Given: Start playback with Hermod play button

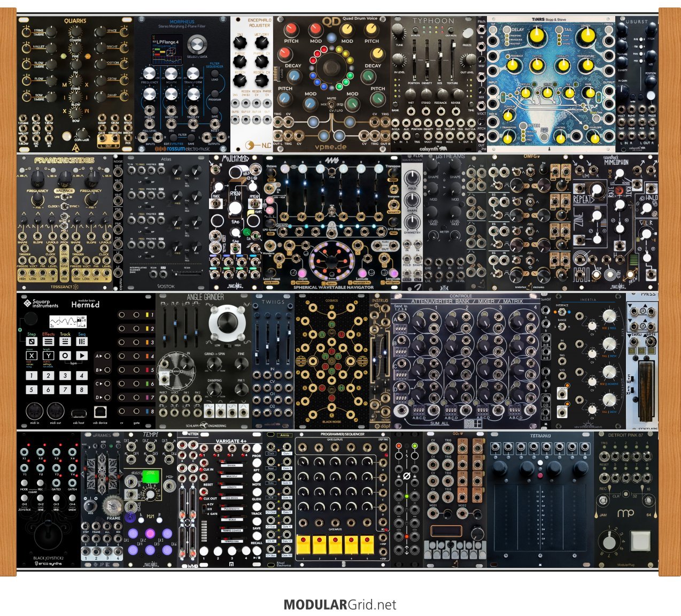Looking at the screenshot, I should [x=82, y=356].
